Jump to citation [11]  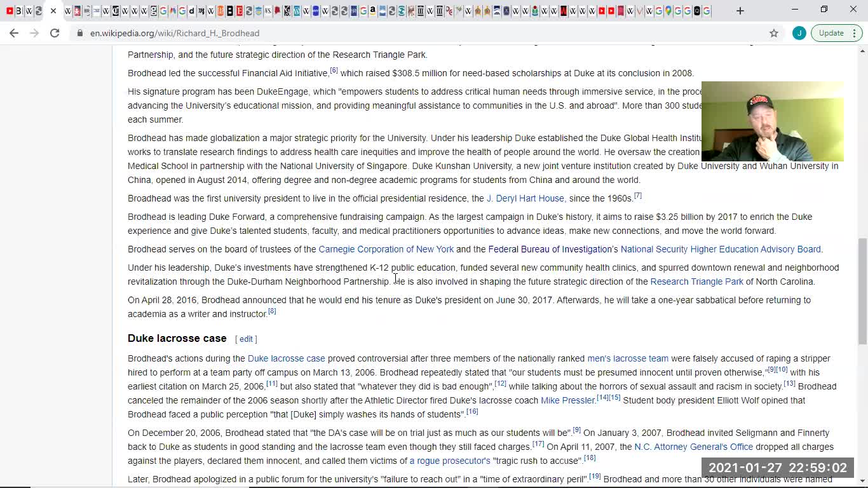(x=272, y=384)
